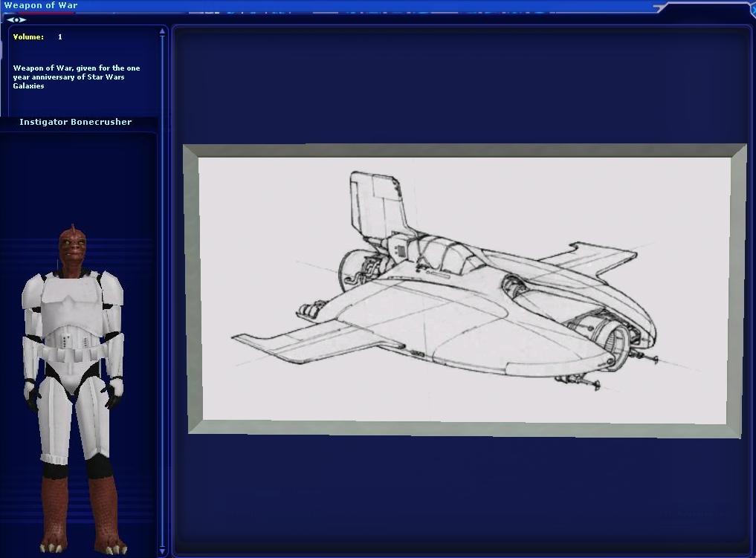Click the window corner control at top right
This screenshot has width=756, height=558.
752,7
